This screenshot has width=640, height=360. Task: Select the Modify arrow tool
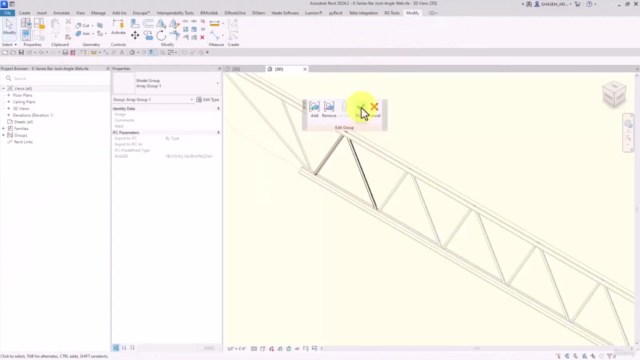tap(9, 27)
